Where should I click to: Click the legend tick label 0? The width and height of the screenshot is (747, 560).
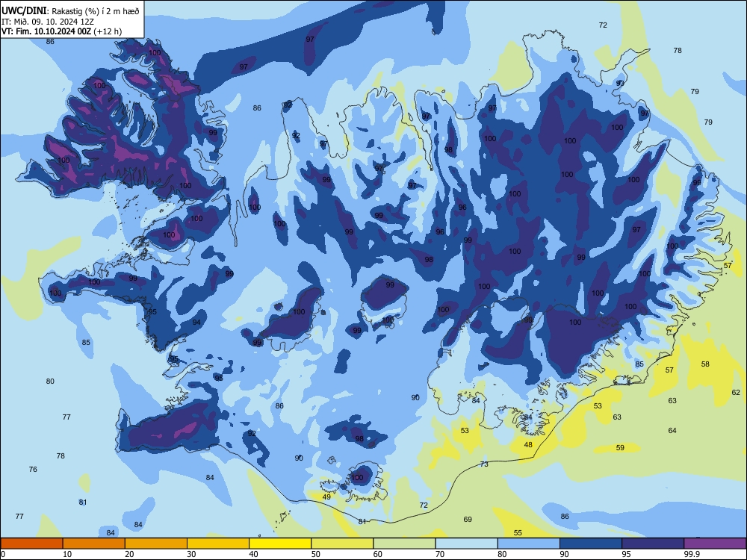[3, 554]
